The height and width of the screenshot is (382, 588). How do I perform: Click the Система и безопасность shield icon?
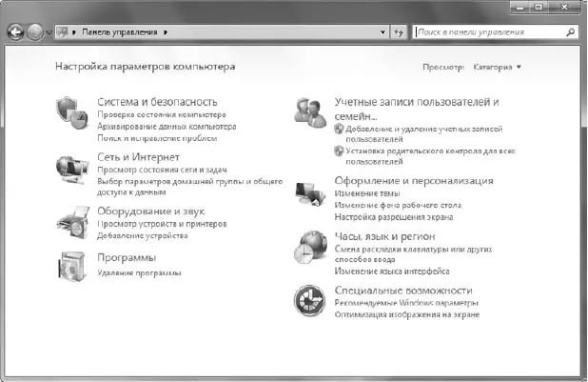coord(72,112)
